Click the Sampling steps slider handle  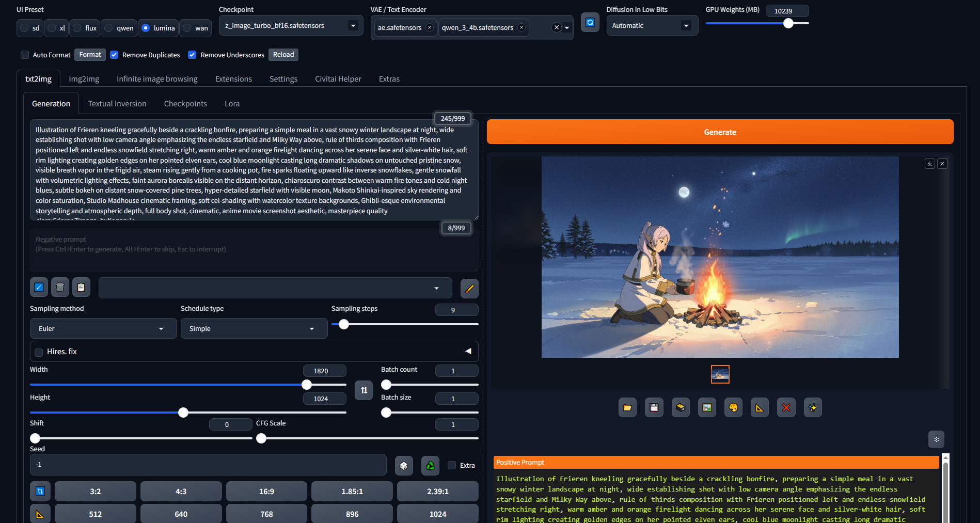(x=344, y=324)
